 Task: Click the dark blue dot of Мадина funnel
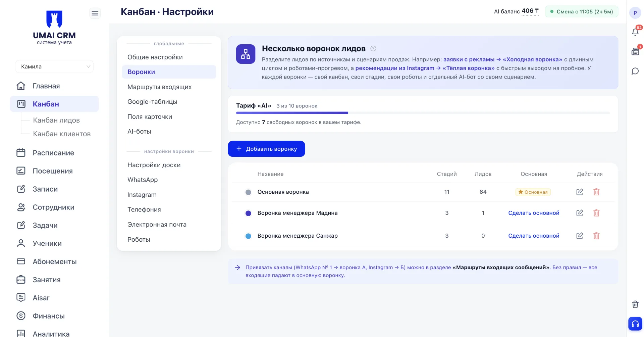[x=248, y=213]
